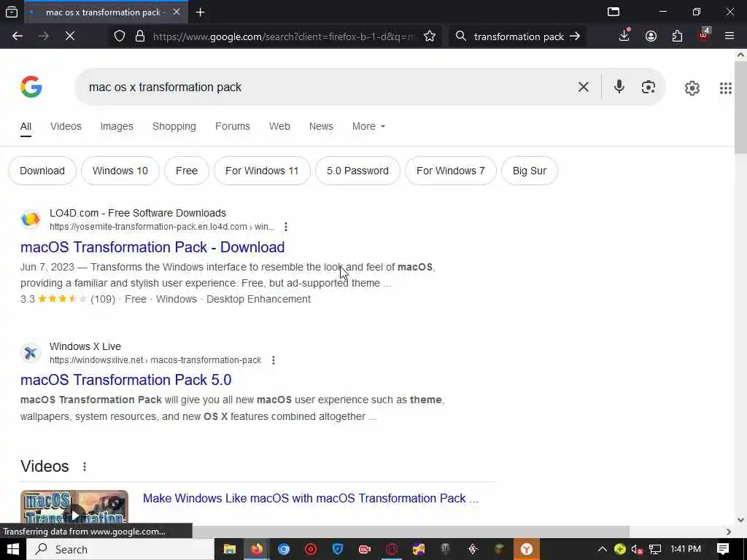Go to the Google logo homepage
747x560 pixels.
click(x=31, y=87)
